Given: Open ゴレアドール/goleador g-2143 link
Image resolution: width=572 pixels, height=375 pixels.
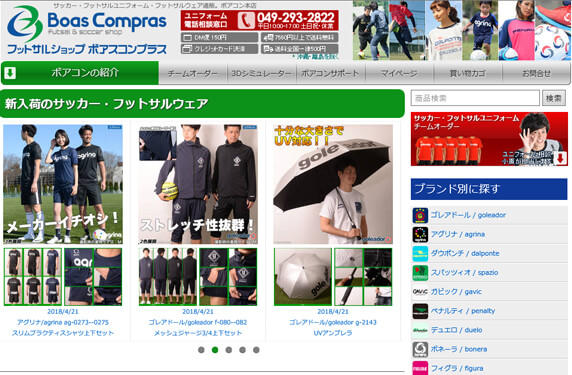Looking at the screenshot, I should coord(333,322).
